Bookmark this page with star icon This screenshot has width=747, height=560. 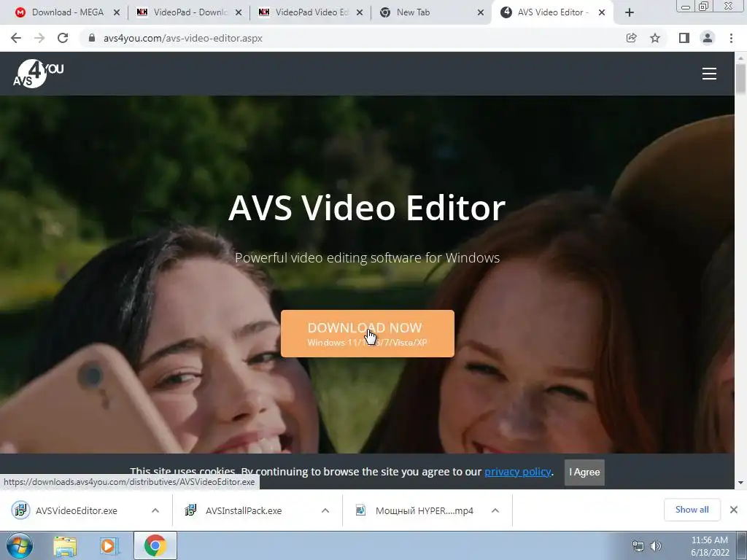coord(655,38)
